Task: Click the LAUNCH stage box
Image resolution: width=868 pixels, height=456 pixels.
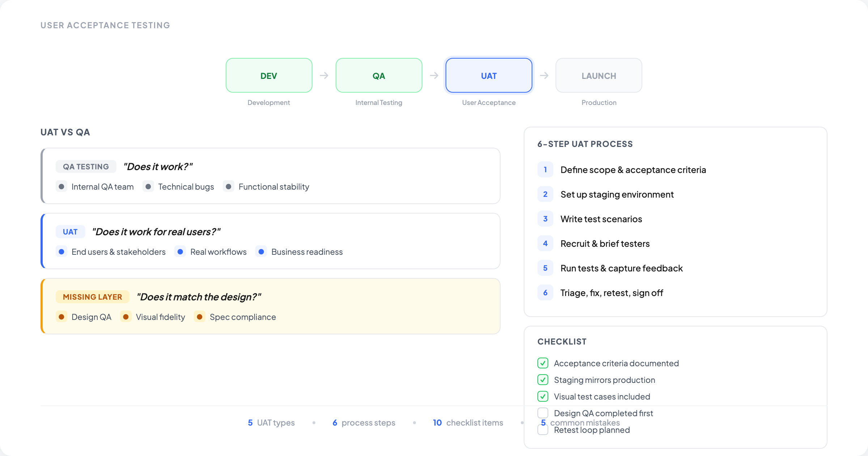Action: pyautogui.click(x=599, y=75)
